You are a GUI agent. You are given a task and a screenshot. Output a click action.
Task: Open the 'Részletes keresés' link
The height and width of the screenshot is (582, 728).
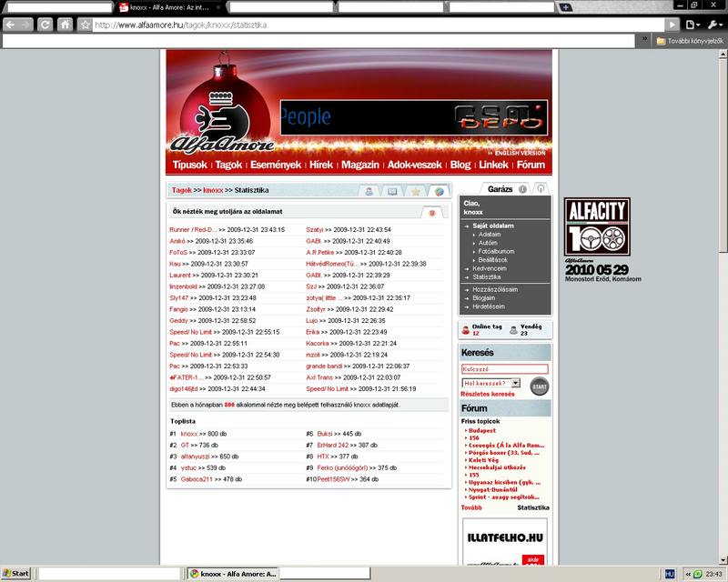[x=488, y=395]
